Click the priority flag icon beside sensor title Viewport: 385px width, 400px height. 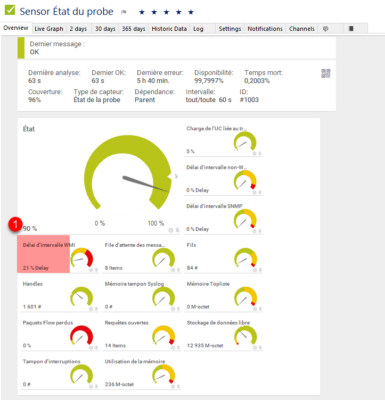coord(124,12)
